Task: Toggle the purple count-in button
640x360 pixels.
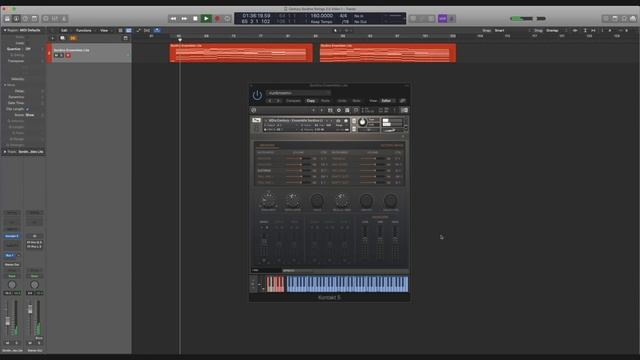Action: click(x=442, y=18)
